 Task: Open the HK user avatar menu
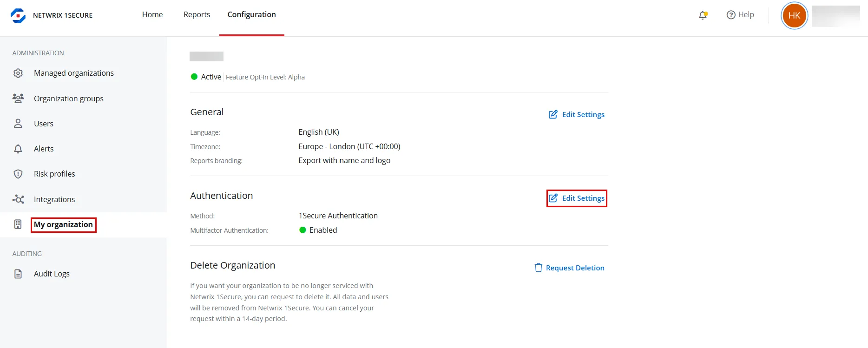[x=794, y=15]
